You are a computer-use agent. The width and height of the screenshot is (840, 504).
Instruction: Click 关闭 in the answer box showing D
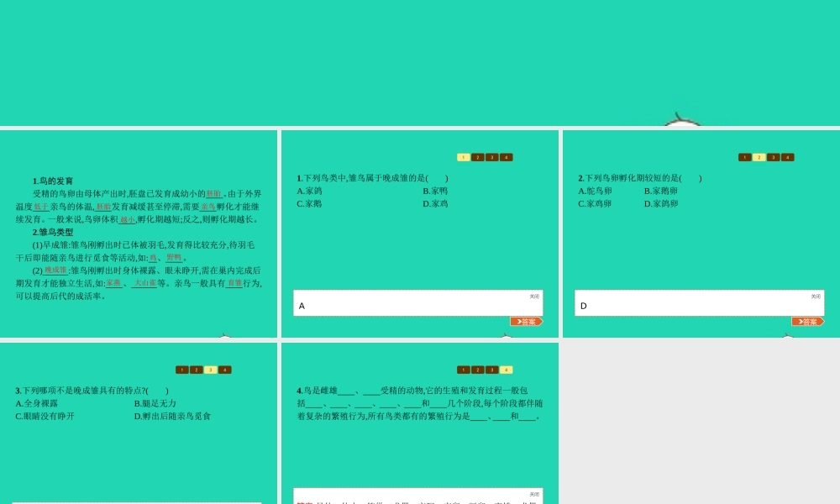[x=816, y=297]
